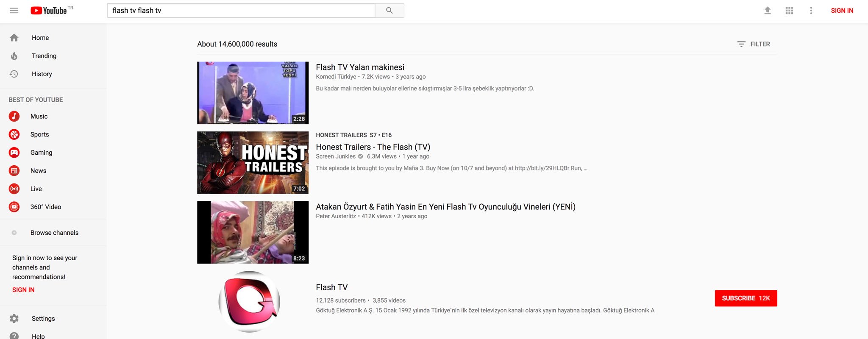Click the YouTube logo
Image resolution: width=868 pixels, height=339 pixels.
click(x=49, y=11)
